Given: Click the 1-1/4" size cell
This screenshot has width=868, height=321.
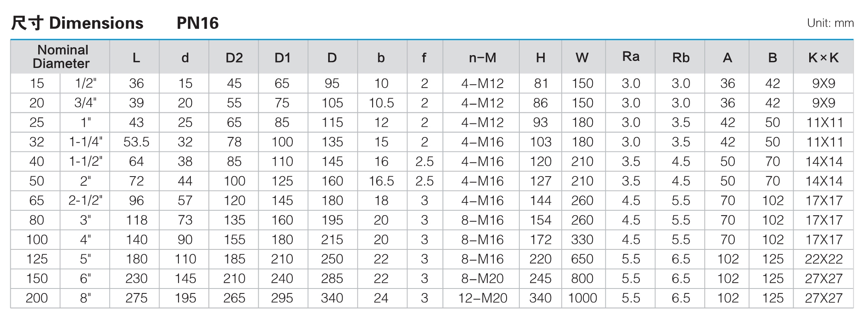Looking at the screenshot, I should 85,142.
